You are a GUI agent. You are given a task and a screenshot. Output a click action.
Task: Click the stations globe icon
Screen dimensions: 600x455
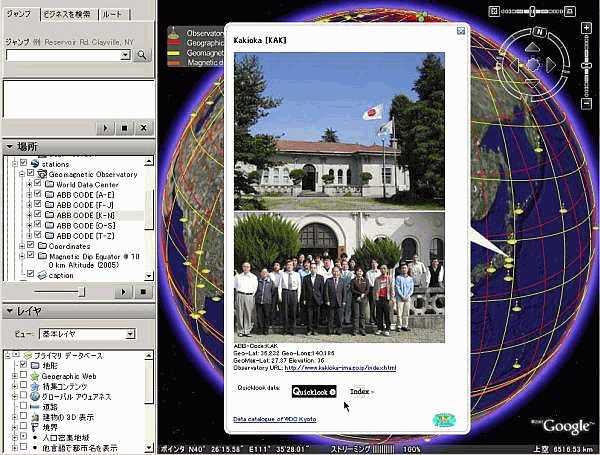click(x=35, y=163)
